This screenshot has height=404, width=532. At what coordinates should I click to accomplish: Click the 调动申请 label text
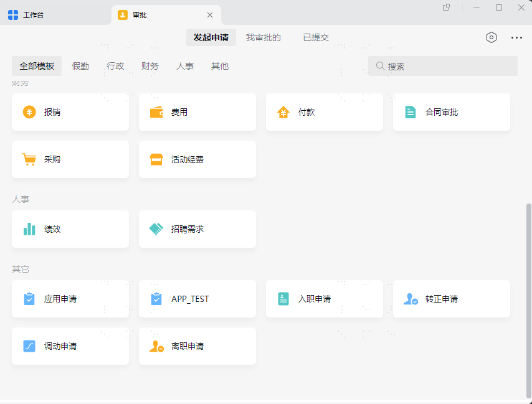tap(60, 346)
